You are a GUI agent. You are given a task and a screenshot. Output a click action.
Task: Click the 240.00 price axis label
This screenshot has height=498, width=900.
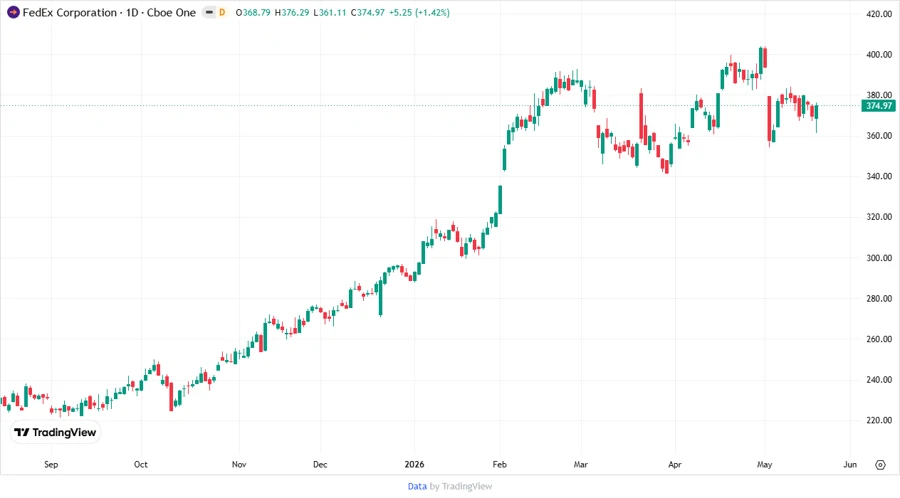tap(879, 380)
